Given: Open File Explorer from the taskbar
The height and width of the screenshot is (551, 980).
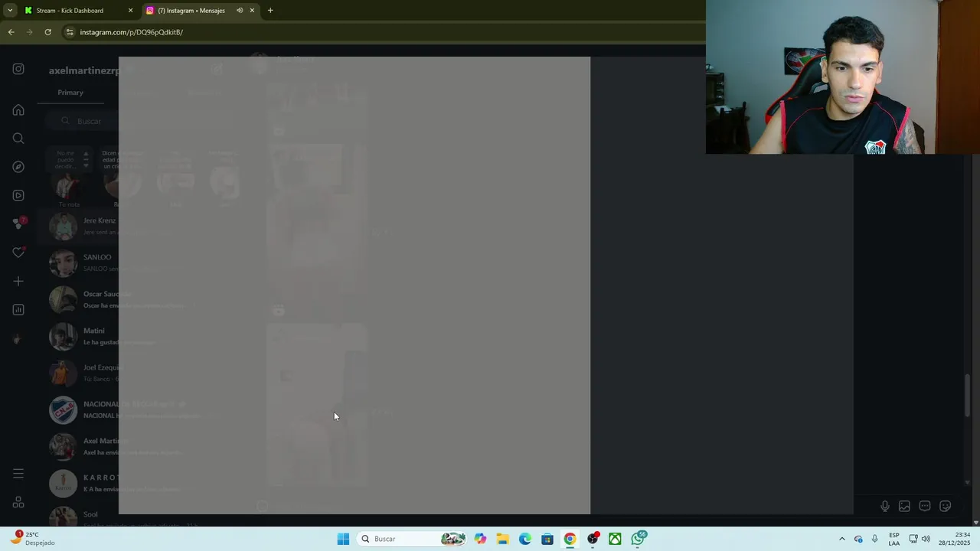Looking at the screenshot, I should [502, 539].
